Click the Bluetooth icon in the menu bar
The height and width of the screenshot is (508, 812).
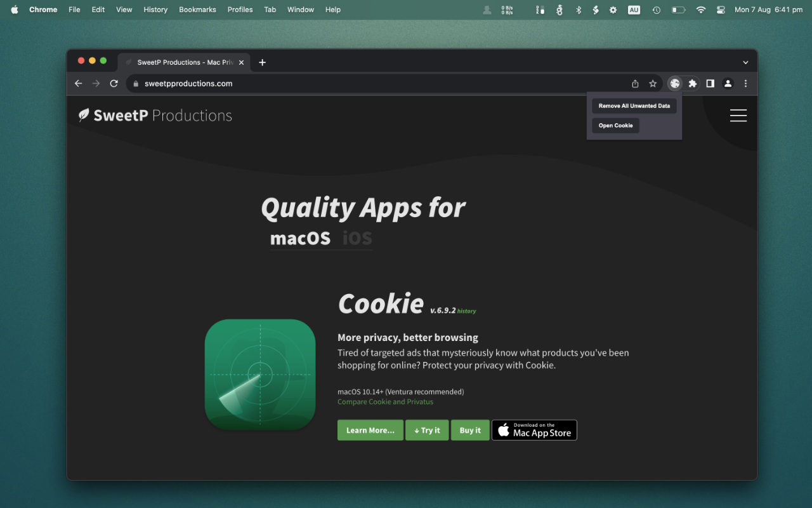pos(578,10)
